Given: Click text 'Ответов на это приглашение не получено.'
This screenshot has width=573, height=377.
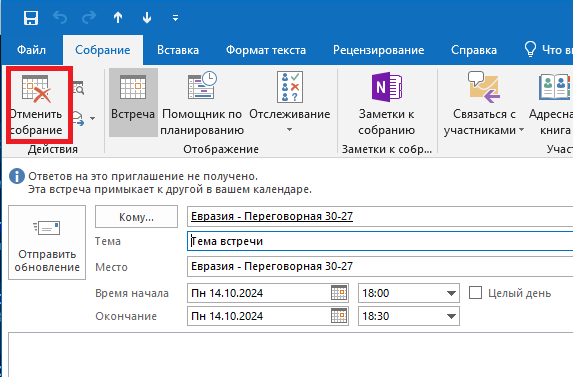Looking at the screenshot, I should coord(143,176).
